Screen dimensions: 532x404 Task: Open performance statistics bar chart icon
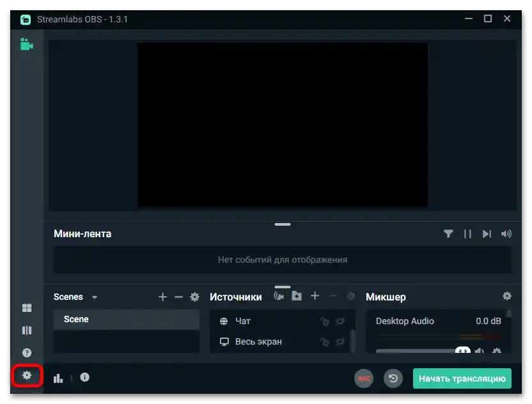click(58, 378)
